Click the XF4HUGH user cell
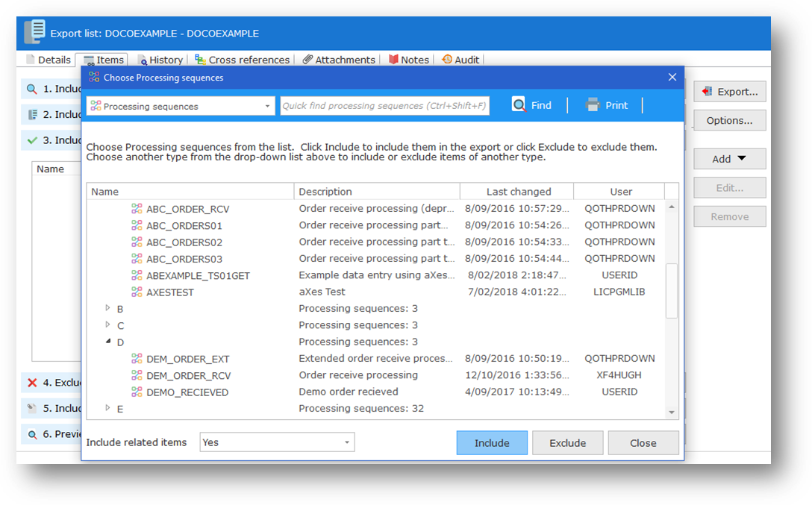 coord(619,374)
